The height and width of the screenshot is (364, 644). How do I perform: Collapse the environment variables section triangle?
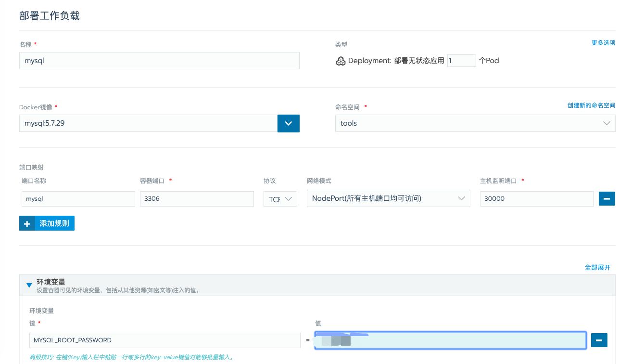tap(28, 285)
